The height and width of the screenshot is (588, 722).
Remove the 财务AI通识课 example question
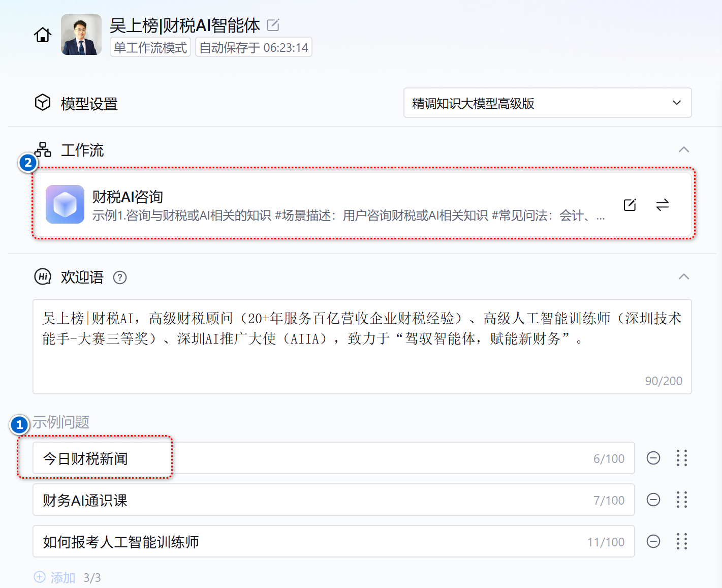(653, 500)
